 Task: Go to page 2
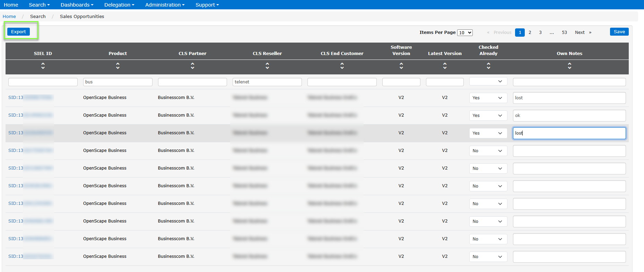pos(530,33)
